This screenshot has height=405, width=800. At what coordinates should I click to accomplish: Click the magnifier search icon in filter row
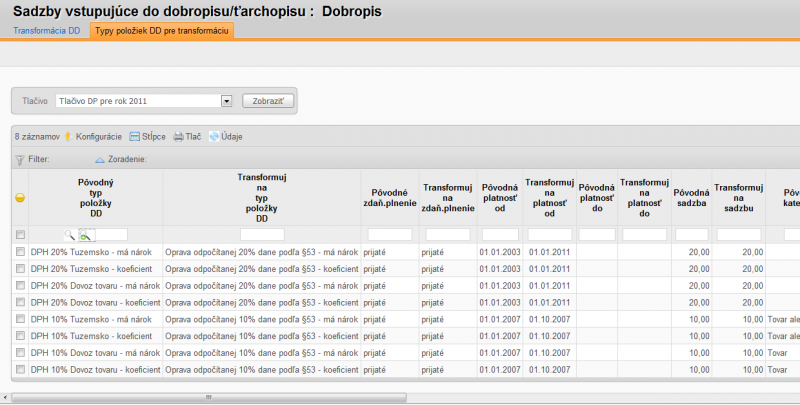tap(69, 235)
